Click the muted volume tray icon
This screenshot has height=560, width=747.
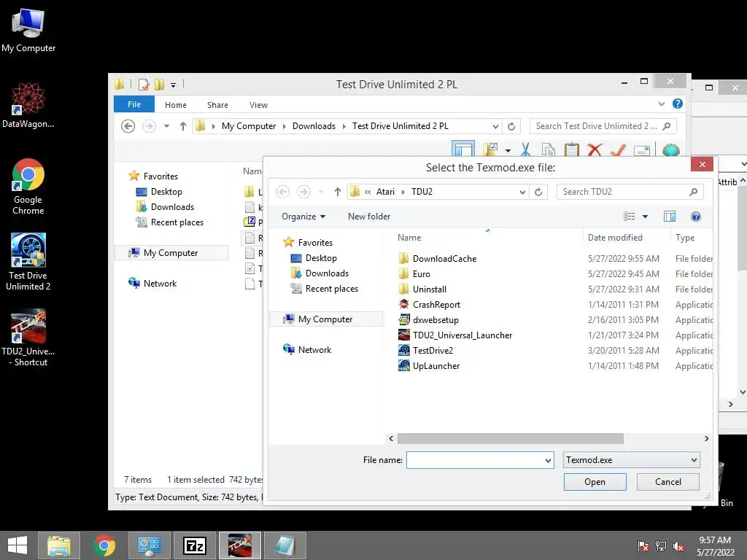(678, 546)
